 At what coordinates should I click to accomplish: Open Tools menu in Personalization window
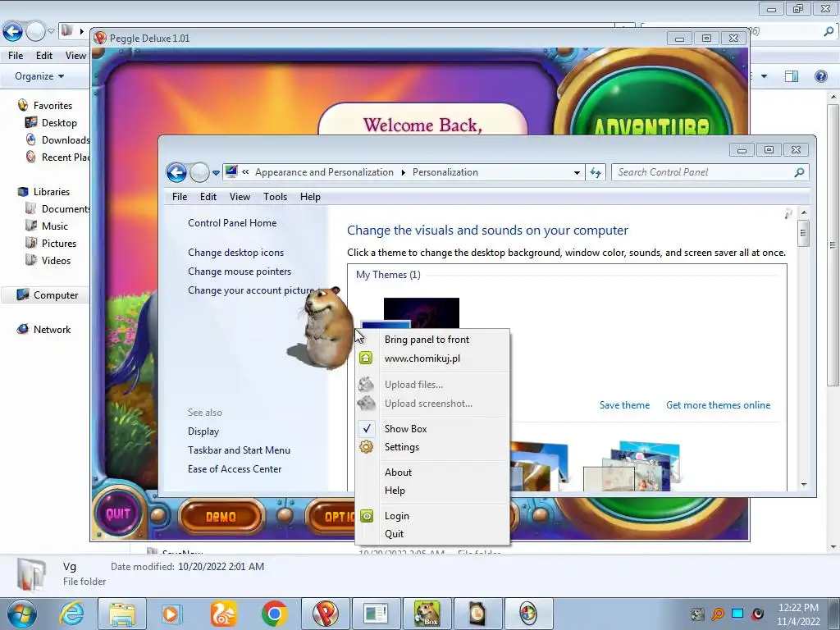coord(275,197)
